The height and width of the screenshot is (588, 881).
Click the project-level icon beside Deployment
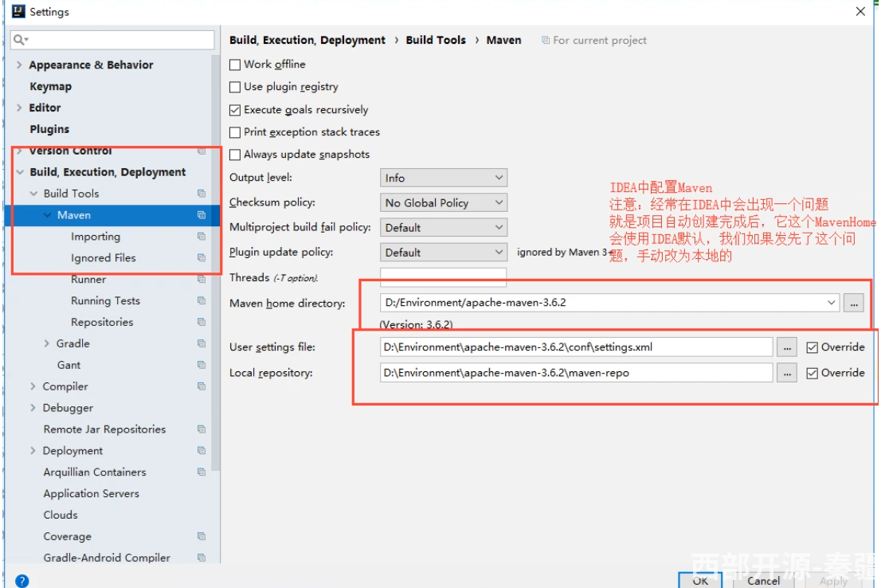point(202,450)
